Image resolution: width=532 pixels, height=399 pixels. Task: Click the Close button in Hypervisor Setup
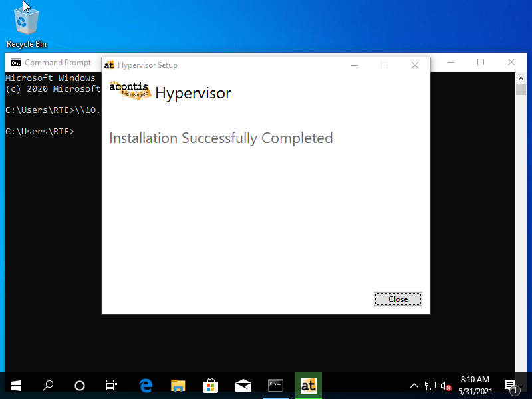(x=398, y=299)
